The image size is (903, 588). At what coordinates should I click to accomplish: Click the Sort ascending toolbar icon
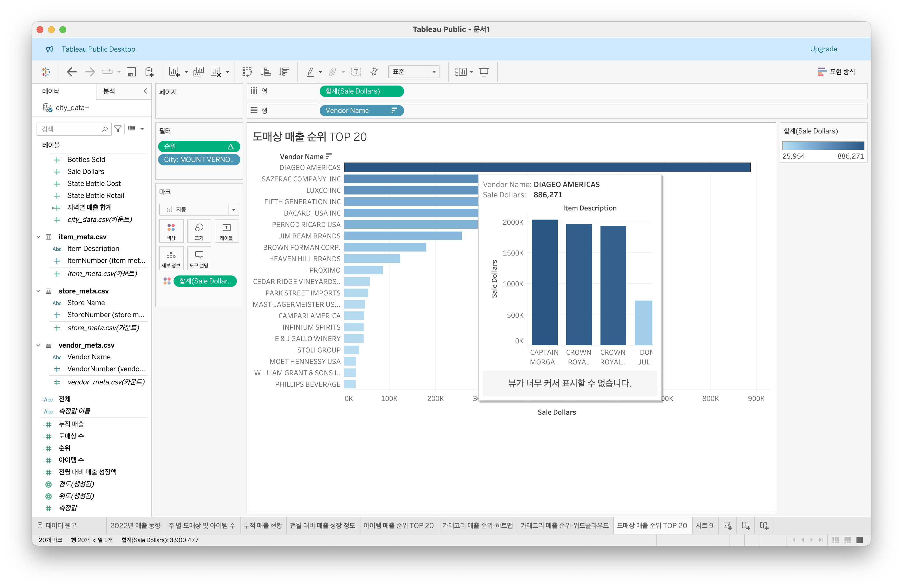click(266, 72)
